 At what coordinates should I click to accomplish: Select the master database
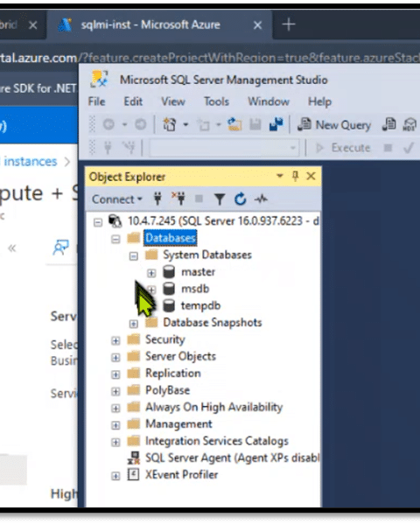[x=198, y=272]
